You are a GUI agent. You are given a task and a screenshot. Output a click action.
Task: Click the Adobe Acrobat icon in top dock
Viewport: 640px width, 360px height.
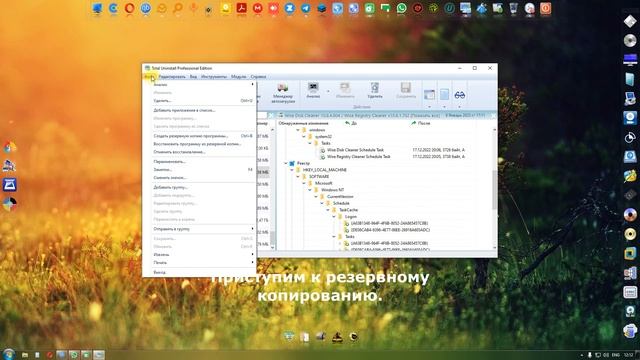[x=242, y=8]
